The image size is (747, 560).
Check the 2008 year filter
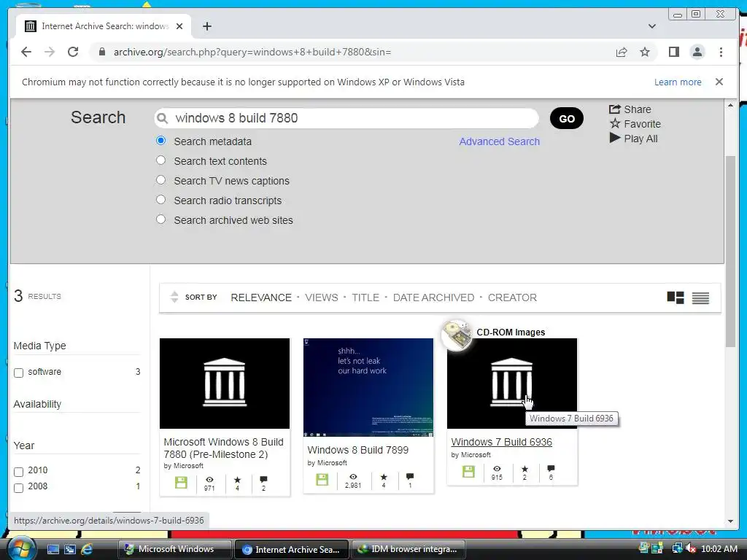(18, 488)
